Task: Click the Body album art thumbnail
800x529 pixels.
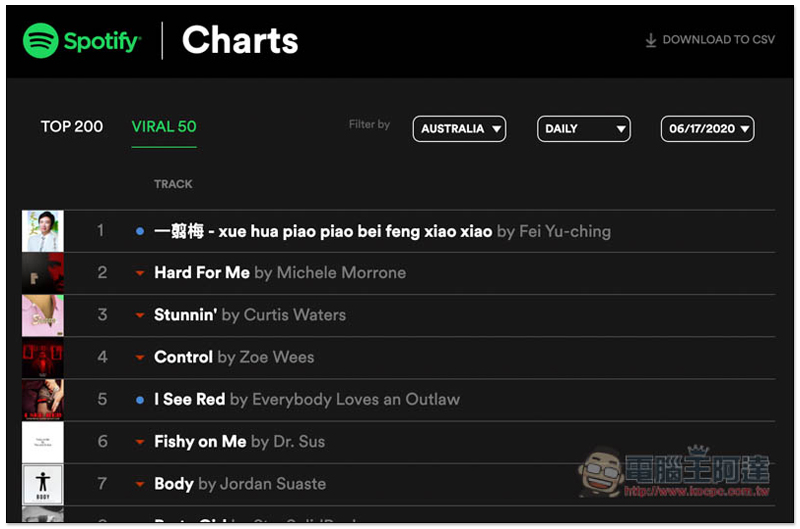Action: [x=42, y=484]
